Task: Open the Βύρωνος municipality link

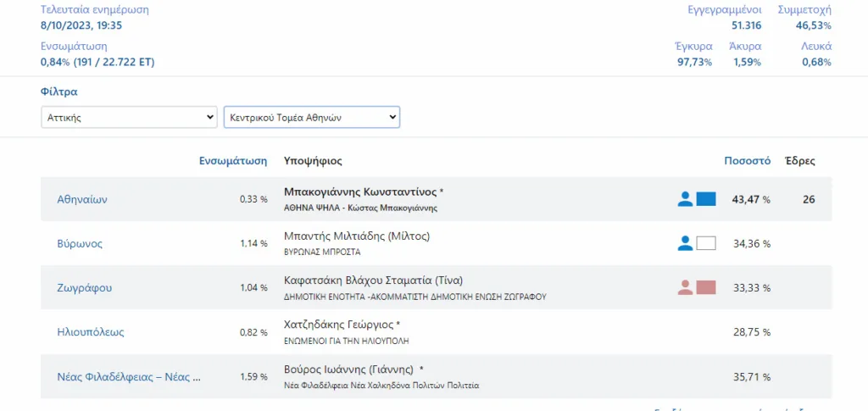Action: point(80,244)
